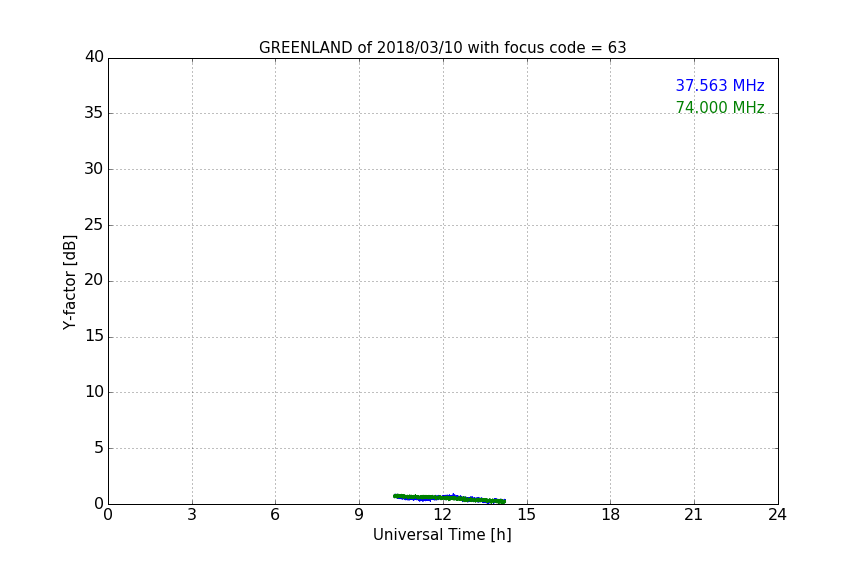
Task: Click y-axis tick label 20
Action: click(94, 280)
